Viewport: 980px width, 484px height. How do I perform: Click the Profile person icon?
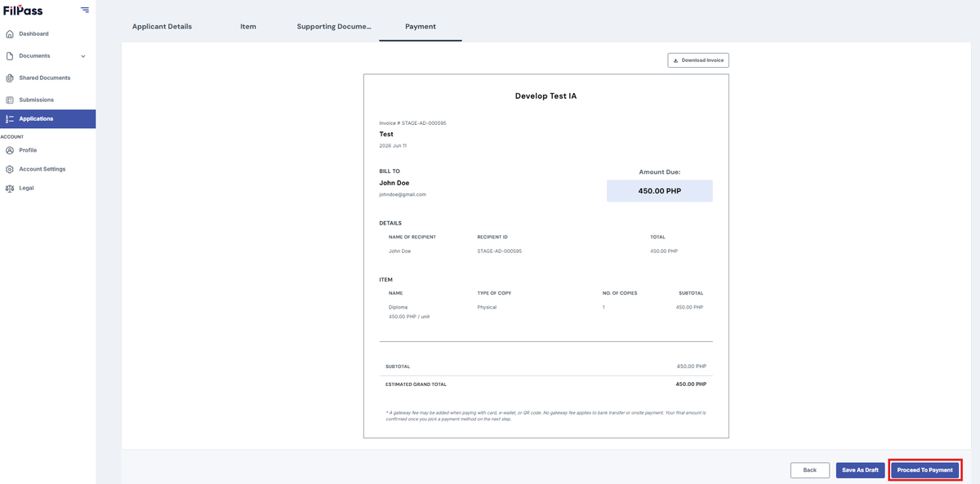click(10, 150)
